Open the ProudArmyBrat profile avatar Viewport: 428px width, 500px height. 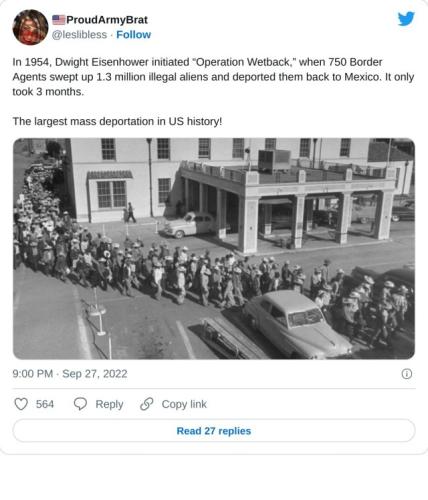click(30, 27)
